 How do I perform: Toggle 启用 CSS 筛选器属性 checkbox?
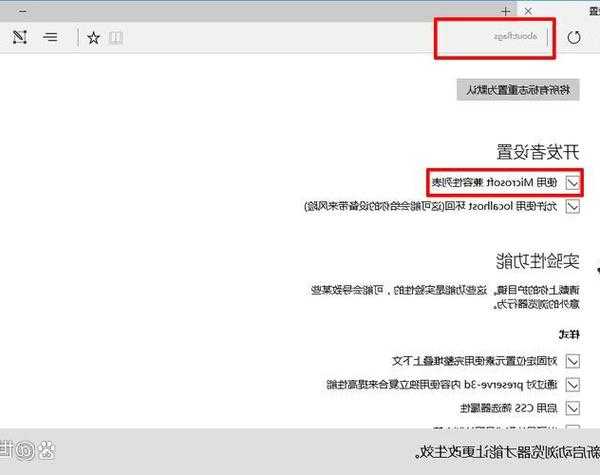(x=573, y=408)
